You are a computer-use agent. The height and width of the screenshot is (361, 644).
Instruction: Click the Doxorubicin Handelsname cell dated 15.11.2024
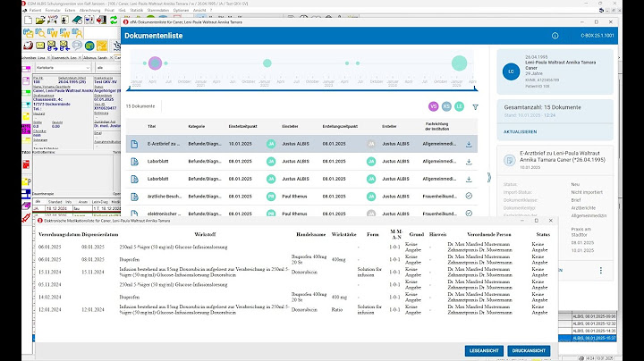[x=304, y=272]
